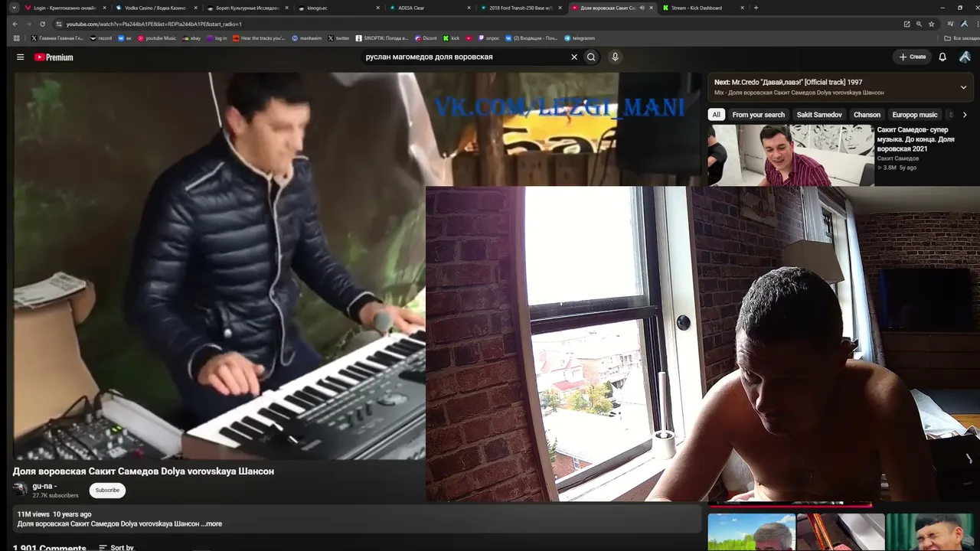The width and height of the screenshot is (980, 551).
Task: Open the 'Create' menu button
Action: tap(912, 57)
